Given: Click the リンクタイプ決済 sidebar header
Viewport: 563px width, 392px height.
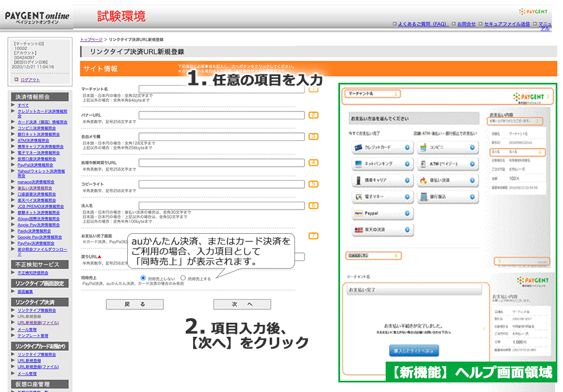Looking at the screenshot, I should pyautogui.click(x=40, y=302).
